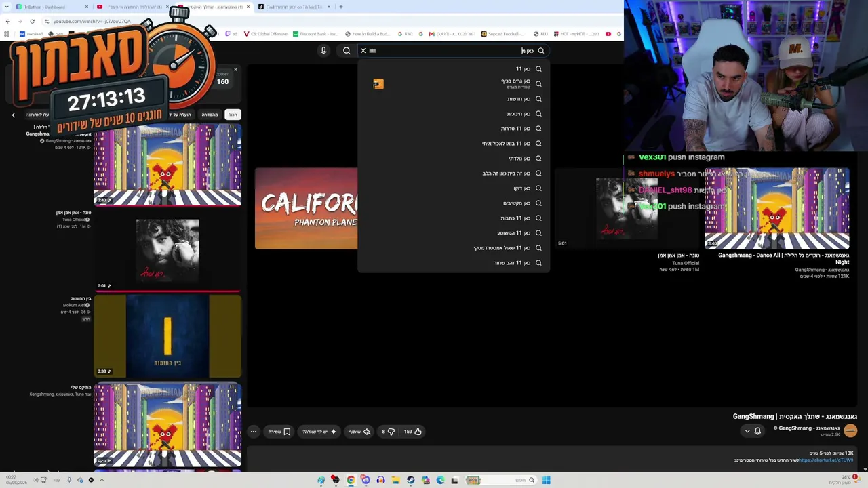The width and height of the screenshot is (868, 488).
Task: Select the 'כאן מקשיבים' suggestion
Action: click(x=454, y=203)
